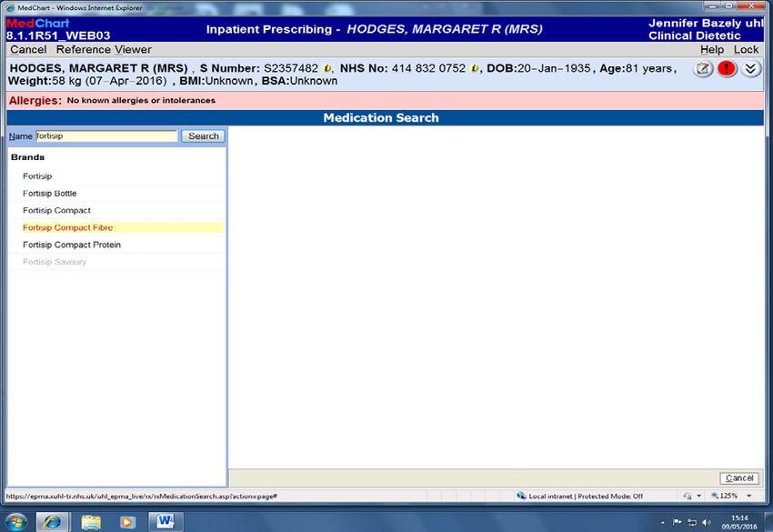Click Cancel in the top menu bar

pos(28,49)
